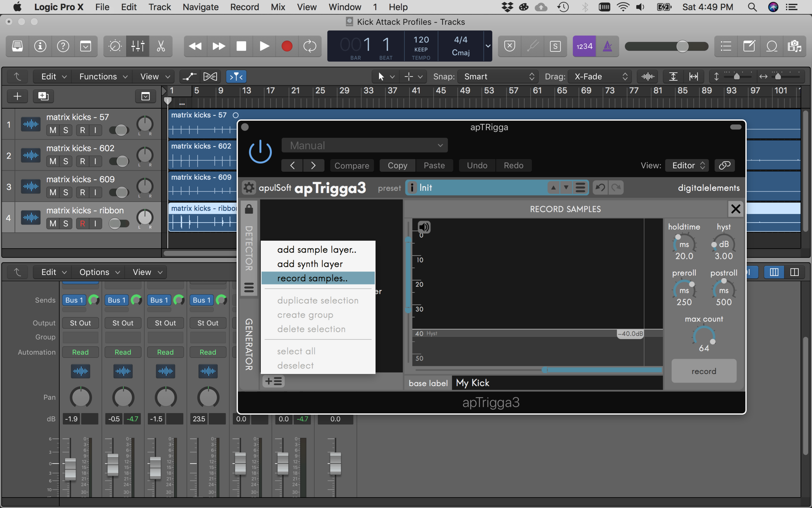Image resolution: width=812 pixels, height=508 pixels.
Task: Click the Fast Forward transport button
Action: pos(219,46)
